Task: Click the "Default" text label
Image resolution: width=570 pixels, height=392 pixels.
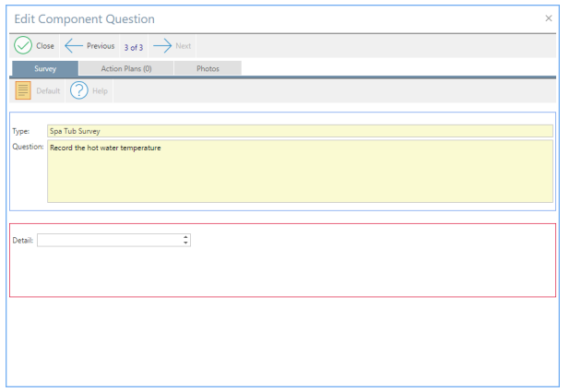Action: tap(48, 91)
